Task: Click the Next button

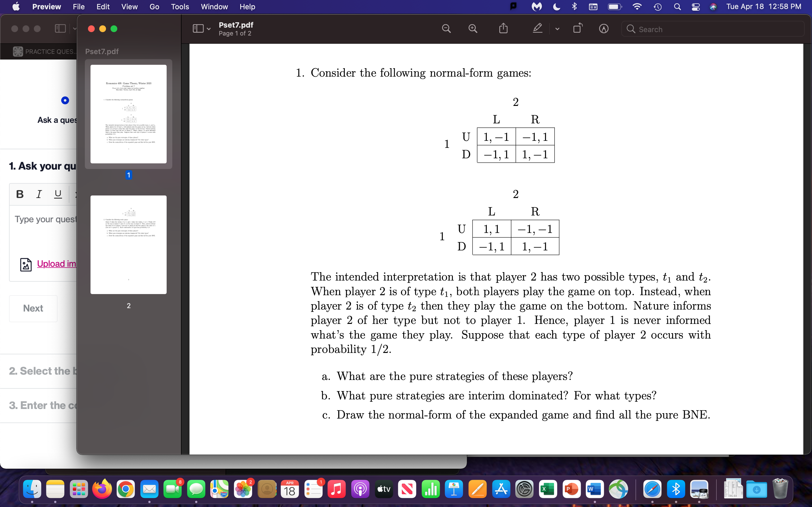Action: (33, 308)
